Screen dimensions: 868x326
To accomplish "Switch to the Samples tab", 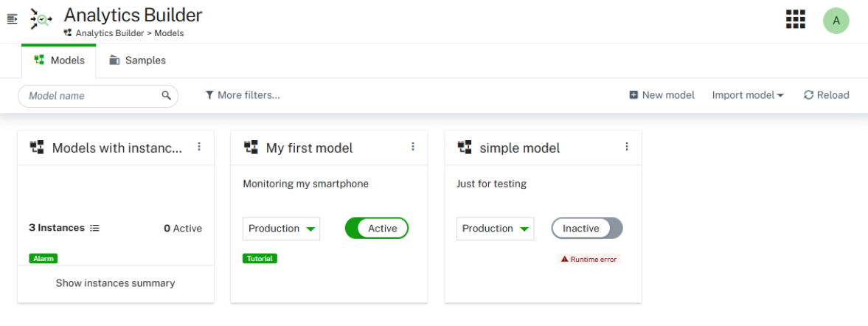I will point(137,60).
